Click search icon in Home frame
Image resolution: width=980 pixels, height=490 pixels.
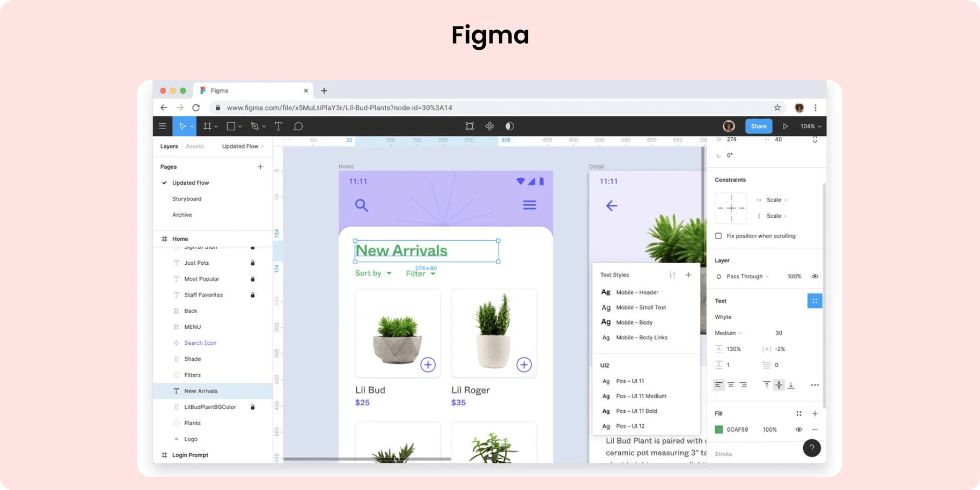[361, 205]
